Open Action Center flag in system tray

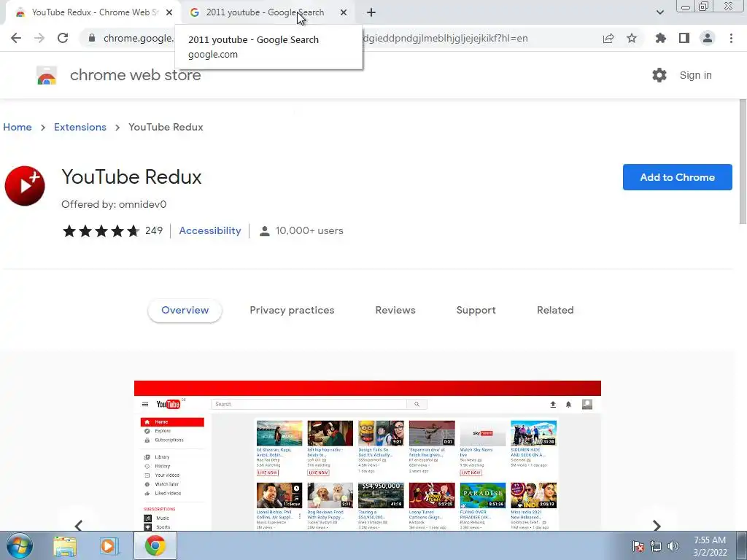638,546
